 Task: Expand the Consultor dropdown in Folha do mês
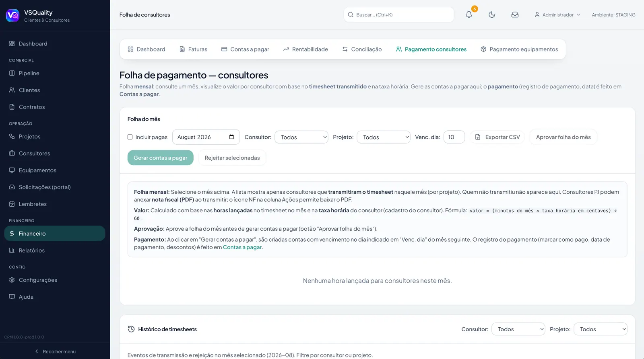[x=301, y=137]
